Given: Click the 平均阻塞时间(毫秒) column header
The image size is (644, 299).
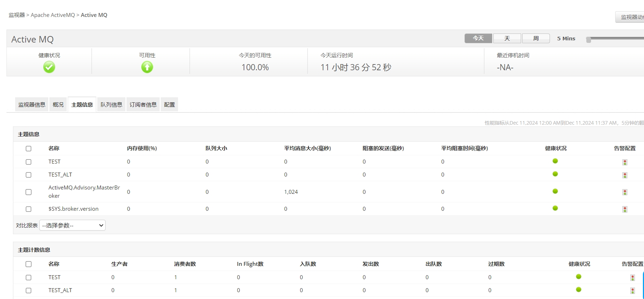Looking at the screenshot, I should (465, 148).
